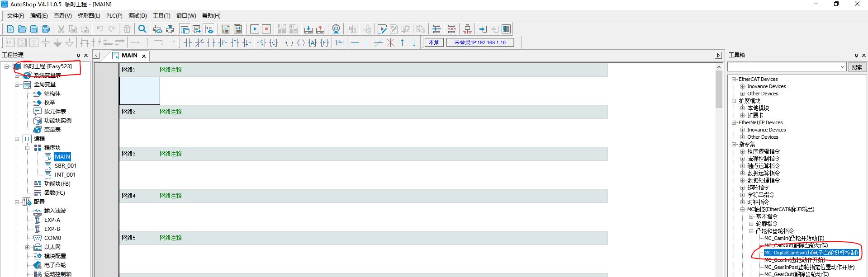
Task: Click the red X delete line icon
Action: click(x=390, y=42)
